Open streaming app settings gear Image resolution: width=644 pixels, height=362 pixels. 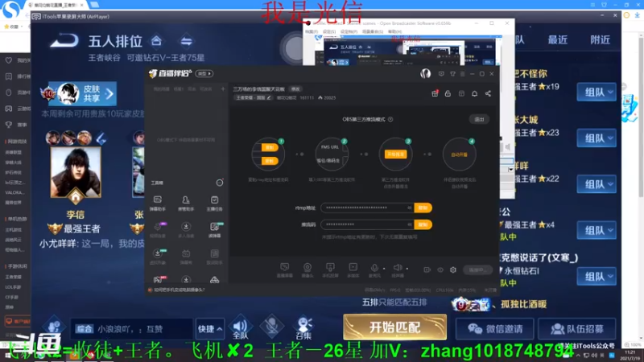pyautogui.click(x=453, y=269)
